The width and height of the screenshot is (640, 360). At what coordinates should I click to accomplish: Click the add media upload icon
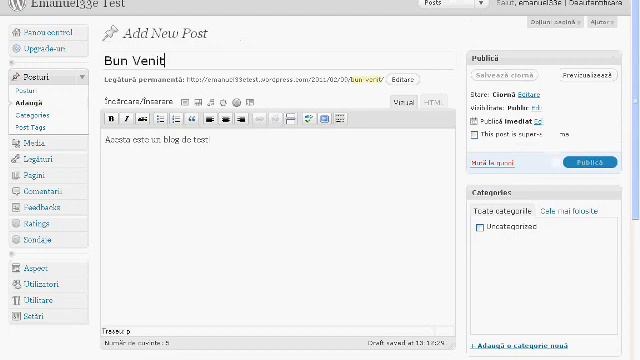coord(223,102)
